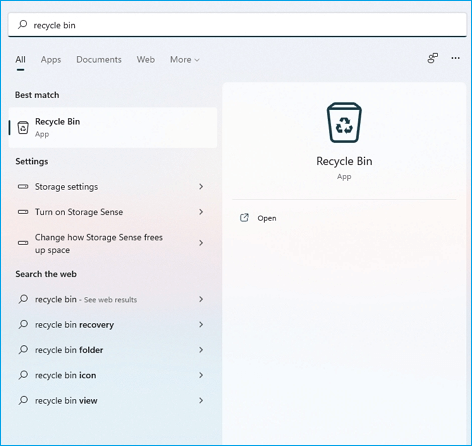The height and width of the screenshot is (446, 472).
Task: Click the search options share icon
Action: [x=433, y=58]
